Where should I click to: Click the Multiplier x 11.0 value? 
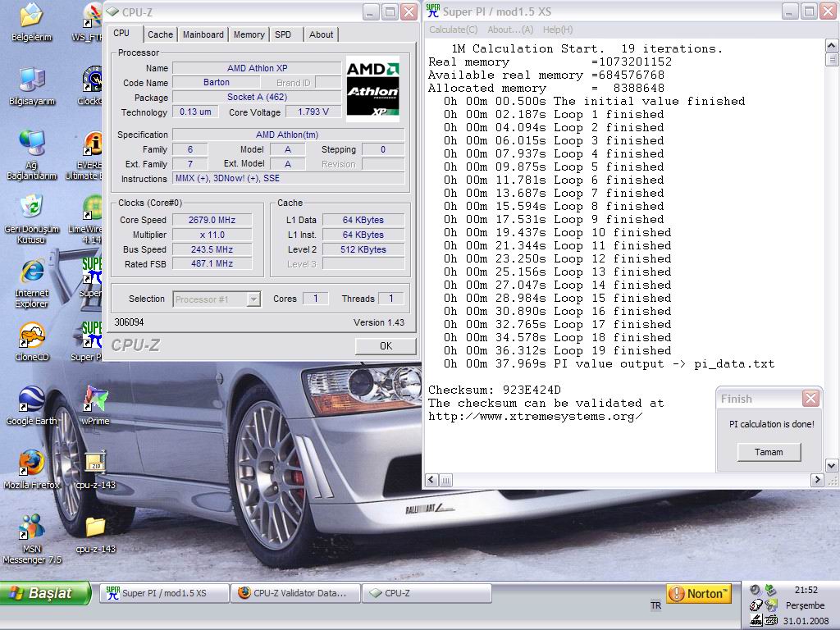(x=212, y=235)
